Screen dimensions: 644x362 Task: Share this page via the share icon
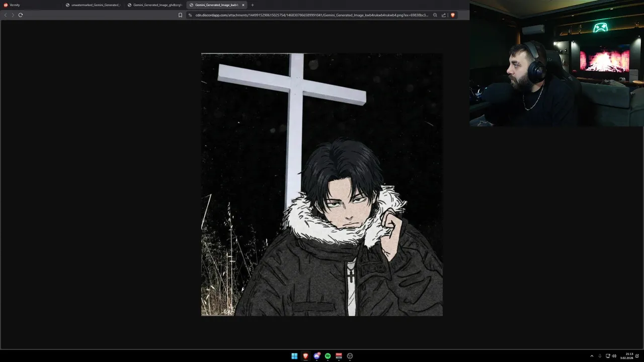point(444,15)
